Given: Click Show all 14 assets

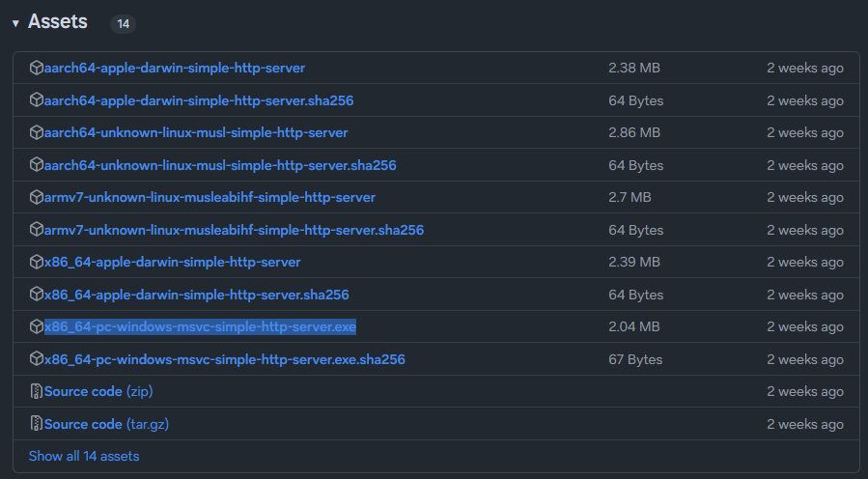Looking at the screenshot, I should pyautogui.click(x=84, y=456).
